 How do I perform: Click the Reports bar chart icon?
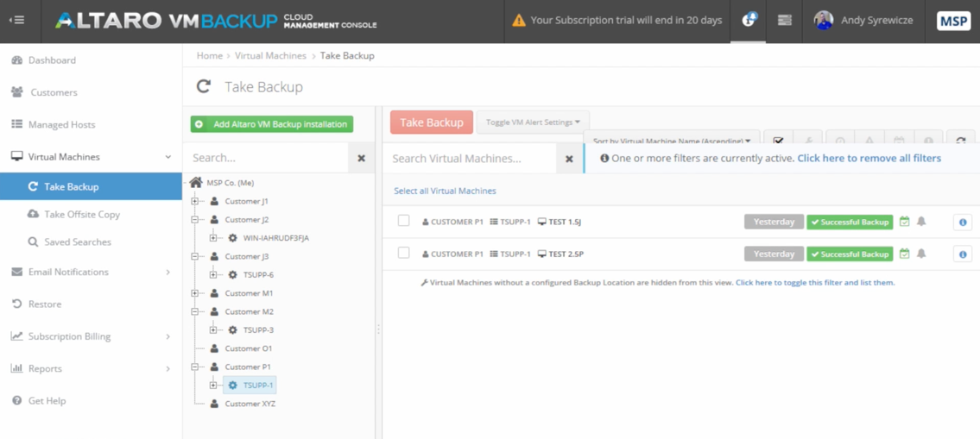[x=17, y=368]
